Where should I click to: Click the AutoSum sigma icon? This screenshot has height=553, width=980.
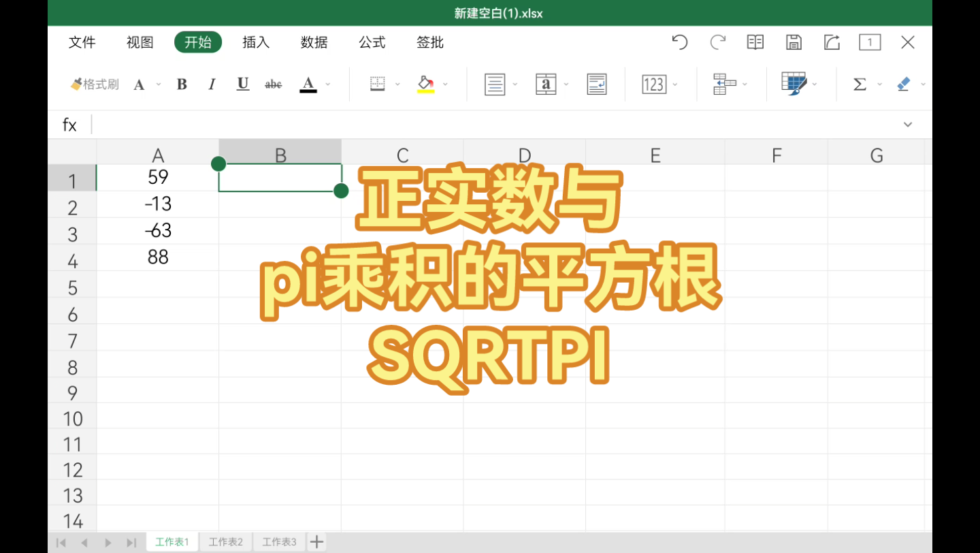pyautogui.click(x=860, y=84)
